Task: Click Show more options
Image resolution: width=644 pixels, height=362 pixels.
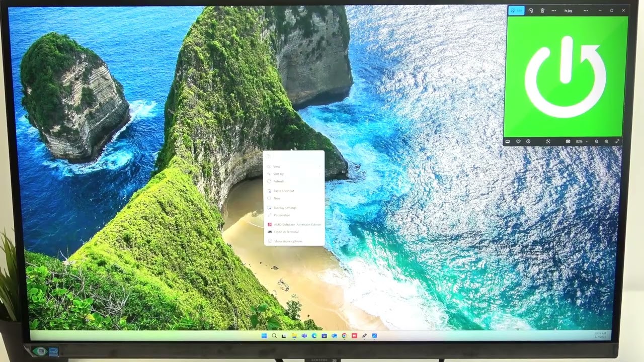Action: pyautogui.click(x=294, y=241)
